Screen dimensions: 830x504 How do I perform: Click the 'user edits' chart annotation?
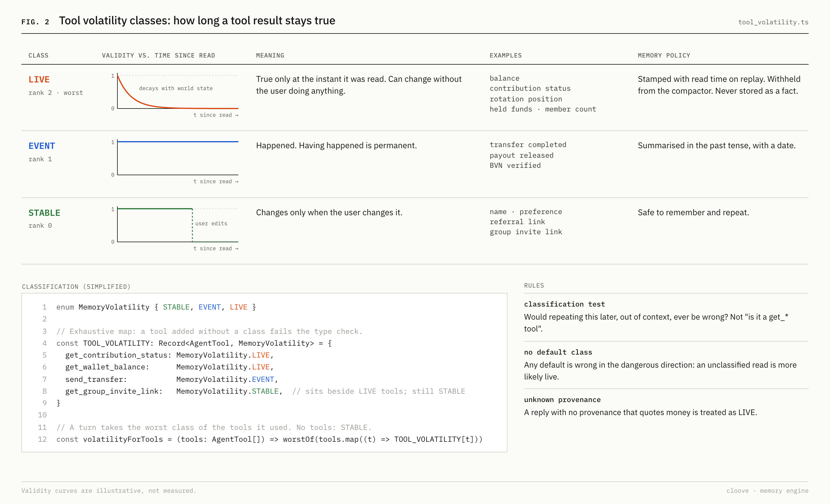point(211,223)
